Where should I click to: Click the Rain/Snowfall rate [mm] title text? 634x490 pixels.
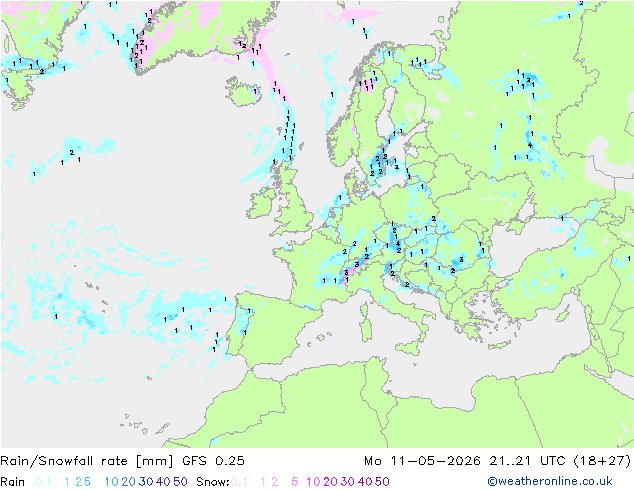pos(87,461)
